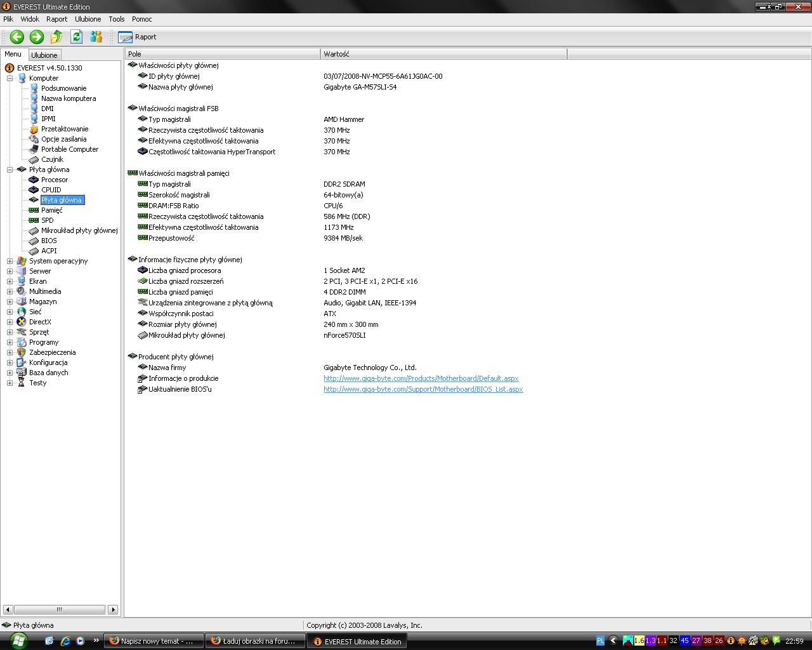Select the EVEREST v4.50.1330 root item
This screenshot has height=650, width=812.
coord(49,68)
